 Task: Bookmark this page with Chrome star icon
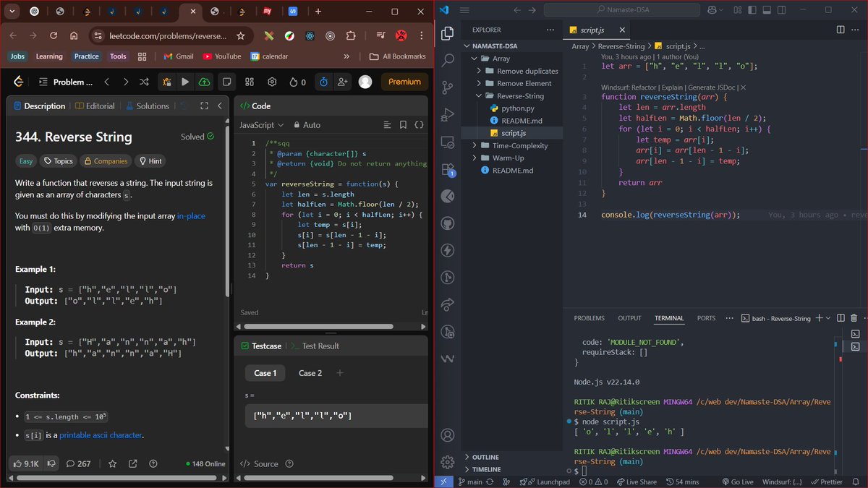pos(241,35)
